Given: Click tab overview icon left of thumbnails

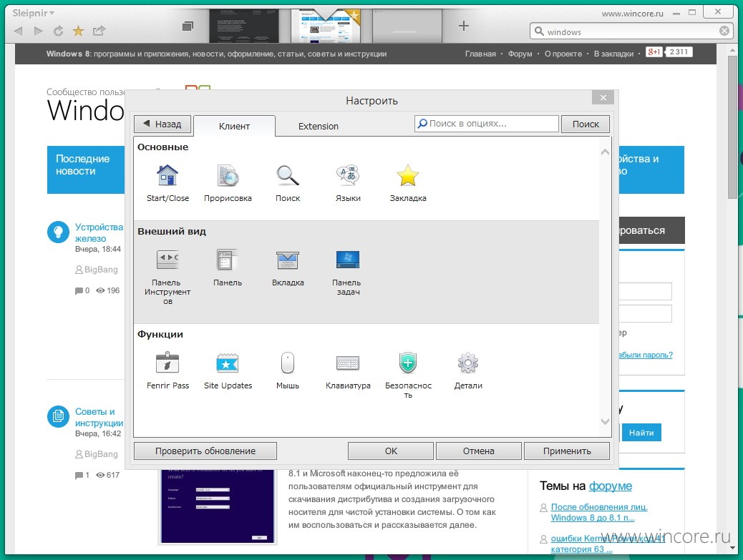Looking at the screenshot, I should click(x=188, y=26).
